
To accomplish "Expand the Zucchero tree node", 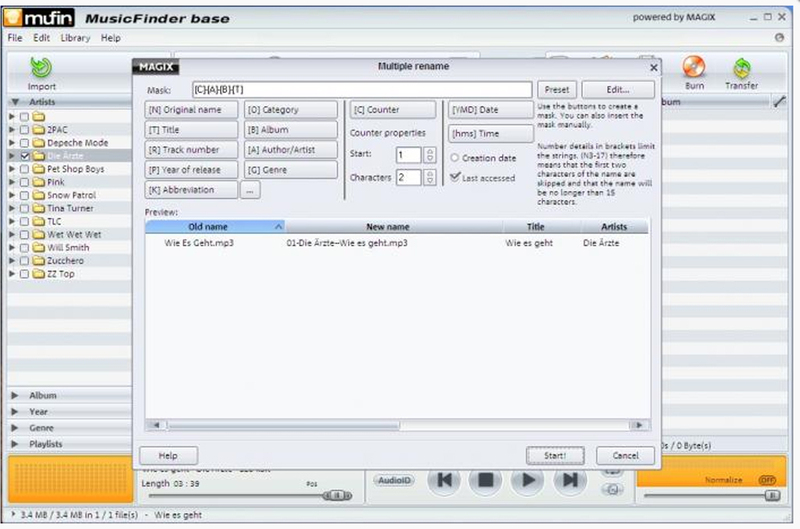I will [x=12, y=261].
